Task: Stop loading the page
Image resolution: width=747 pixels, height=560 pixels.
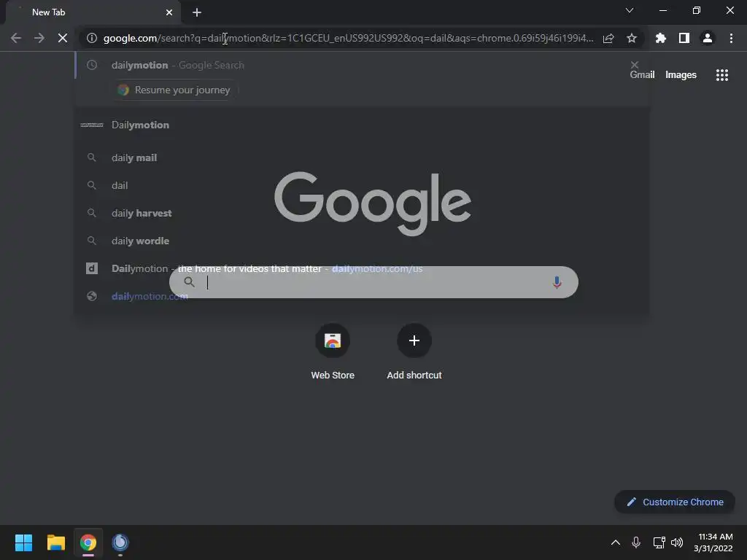Action: pos(63,38)
